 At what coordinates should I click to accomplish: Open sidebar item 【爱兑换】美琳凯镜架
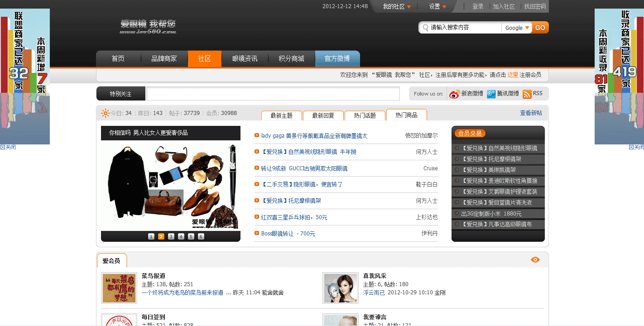pos(488,170)
